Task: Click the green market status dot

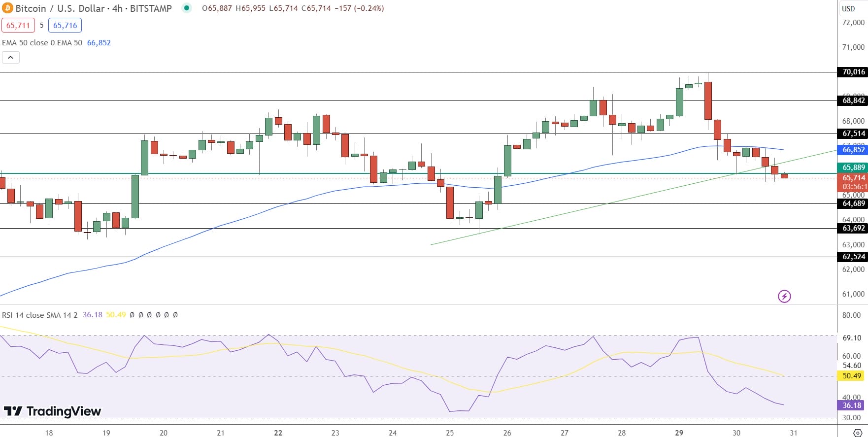Action: click(x=186, y=8)
